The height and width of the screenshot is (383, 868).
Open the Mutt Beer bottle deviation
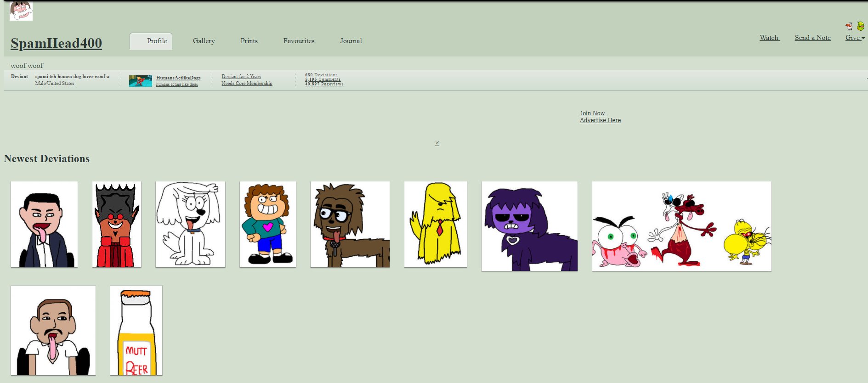click(136, 330)
